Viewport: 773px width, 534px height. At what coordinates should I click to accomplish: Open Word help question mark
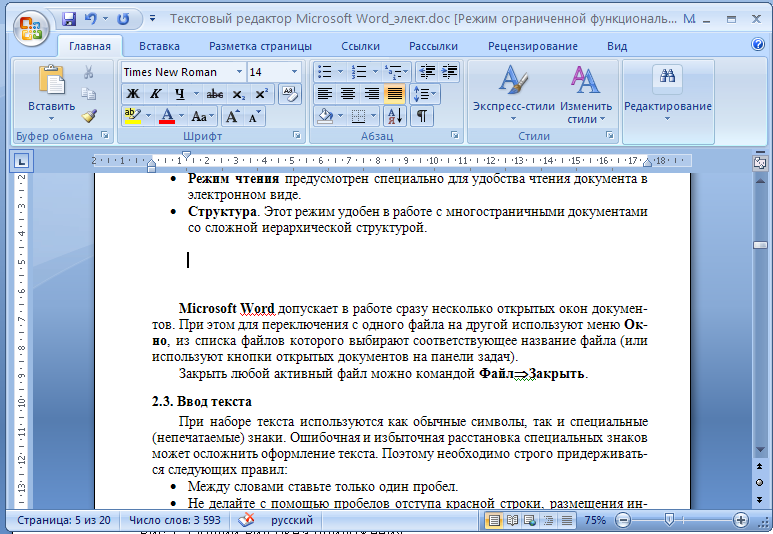(x=758, y=44)
